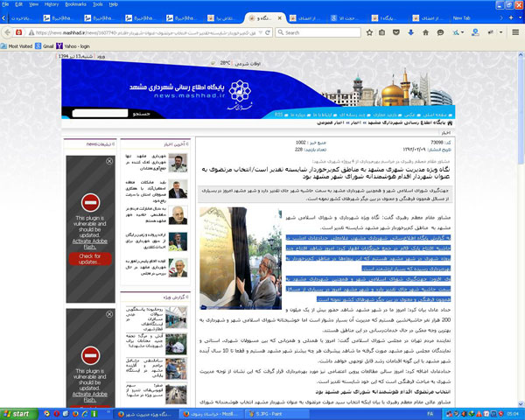Click the home icon in breadcrumb
The image size is (525, 420).
[450, 122]
